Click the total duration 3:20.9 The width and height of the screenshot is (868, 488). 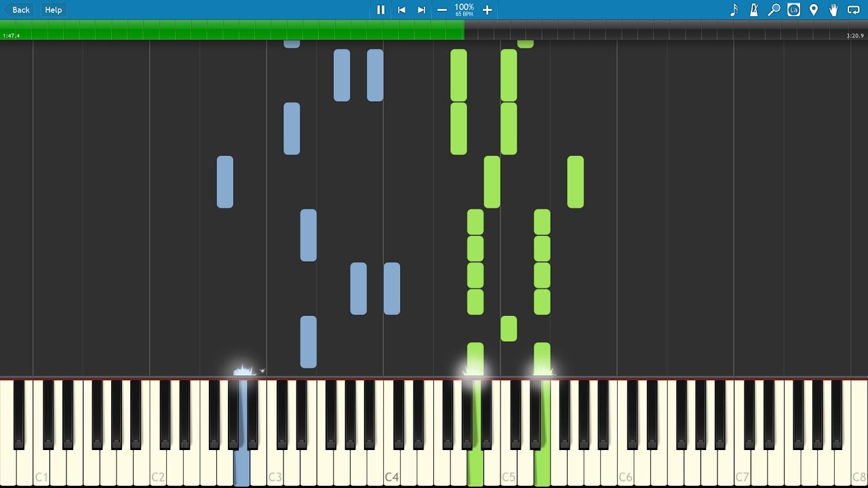855,36
